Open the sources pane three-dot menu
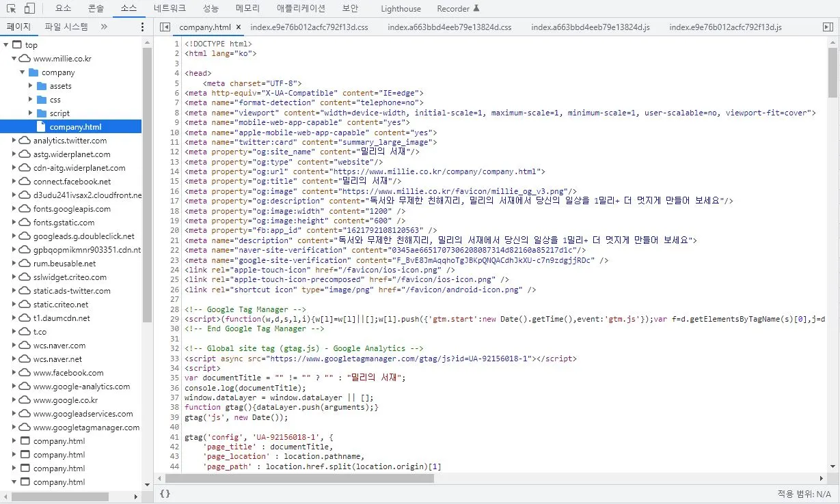This screenshot has width=840, height=504. (x=142, y=27)
